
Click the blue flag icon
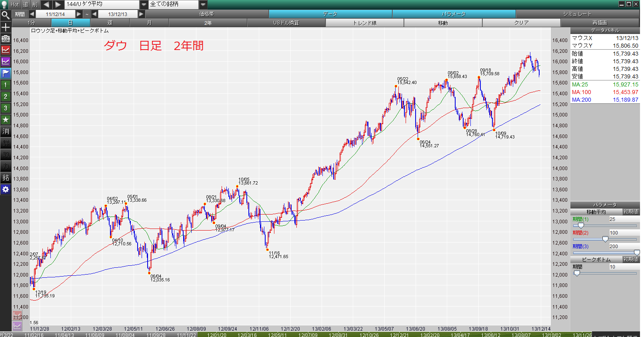click(x=6, y=73)
